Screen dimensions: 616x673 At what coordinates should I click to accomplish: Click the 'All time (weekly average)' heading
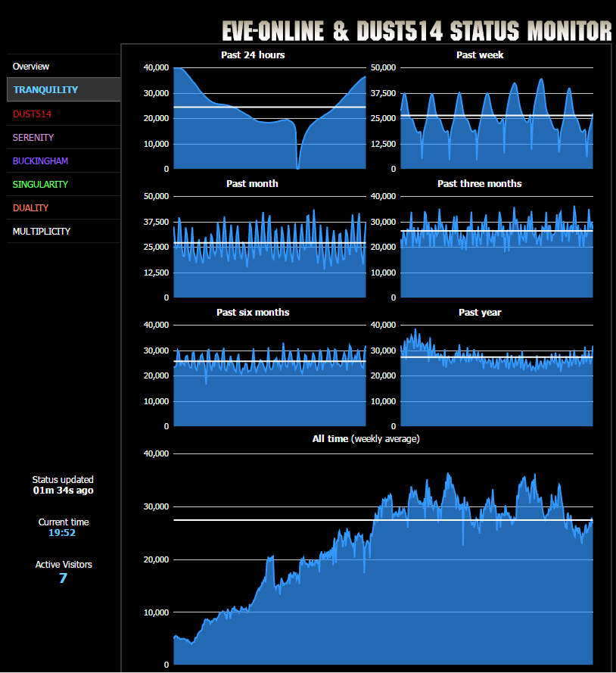pos(366,438)
